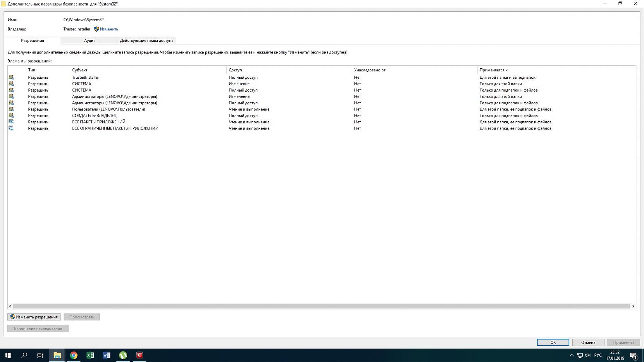Screen dimensions: 644x362
Task: Open Word from the taskbar
Action: 107,355
